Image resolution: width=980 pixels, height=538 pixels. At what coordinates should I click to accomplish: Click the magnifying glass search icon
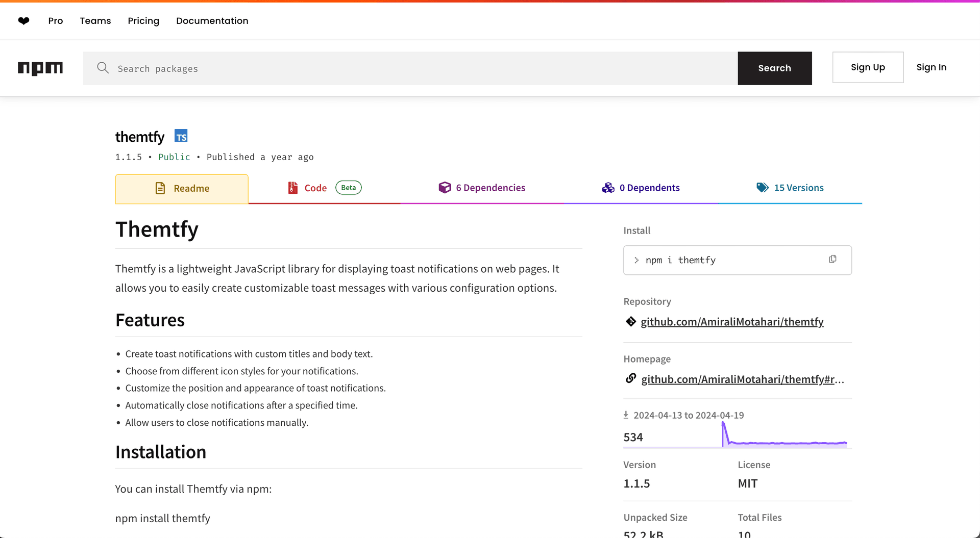point(103,68)
